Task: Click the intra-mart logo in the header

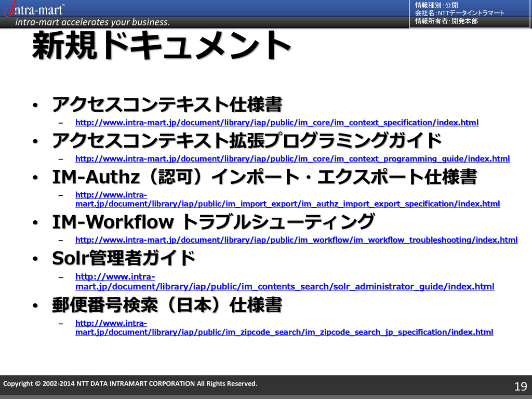Action: point(34,9)
